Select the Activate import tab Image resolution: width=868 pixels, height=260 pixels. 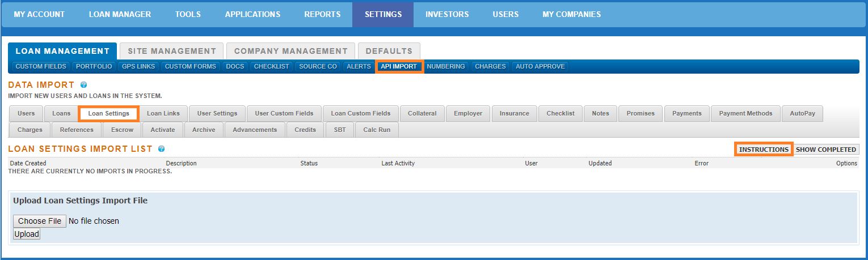[163, 130]
